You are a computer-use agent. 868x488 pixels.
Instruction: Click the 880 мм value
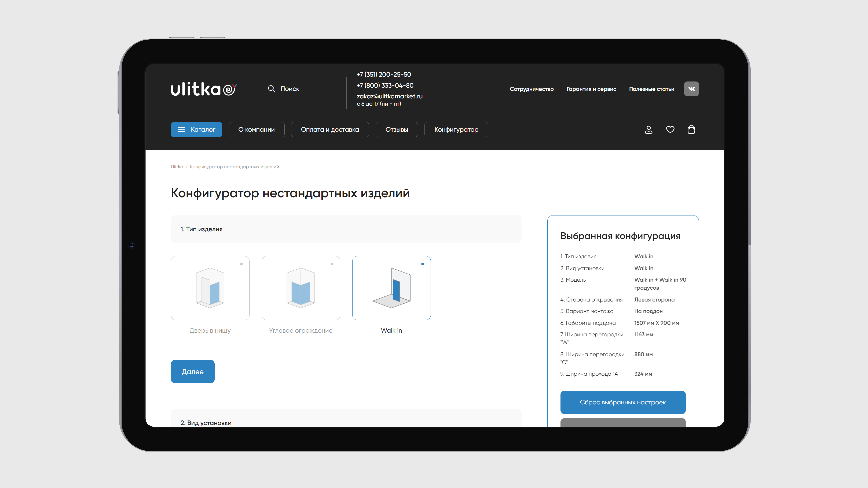(644, 354)
